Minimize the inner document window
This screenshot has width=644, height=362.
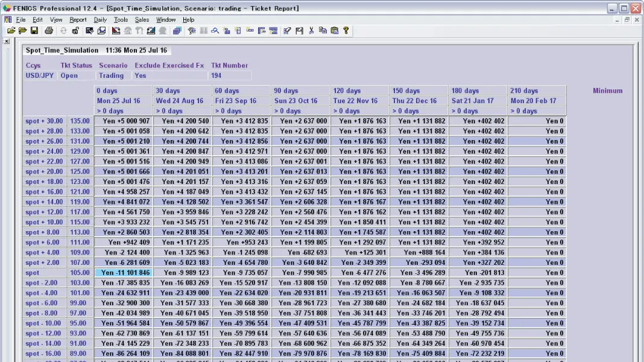click(617, 20)
